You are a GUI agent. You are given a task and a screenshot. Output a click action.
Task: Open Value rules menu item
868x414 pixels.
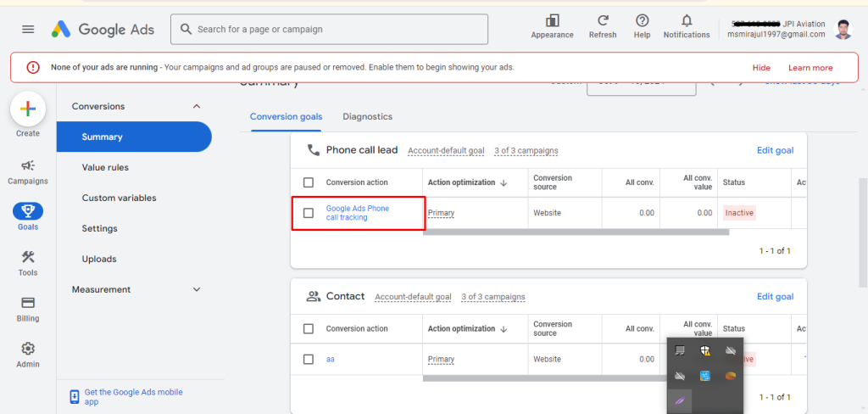coord(105,167)
